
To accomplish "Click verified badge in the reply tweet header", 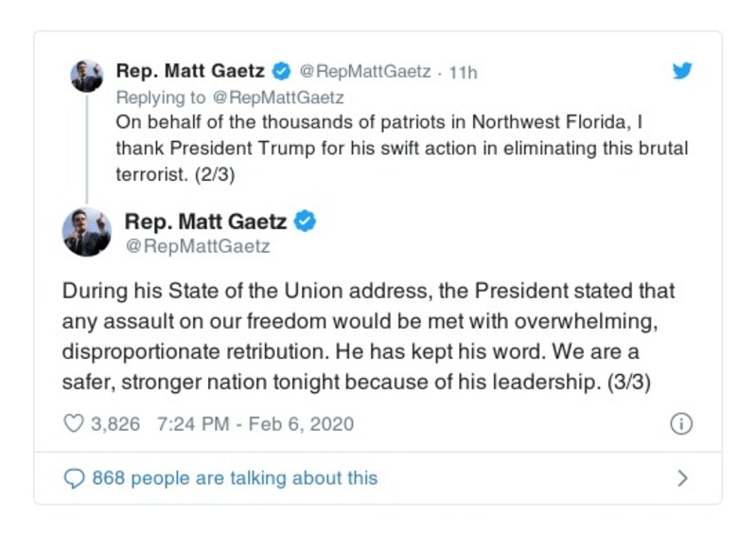I will (281, 71).
